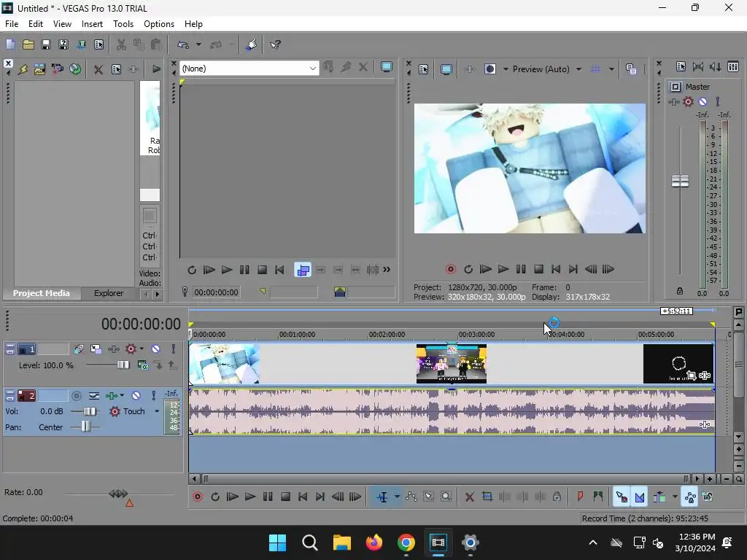747x560 pixels.
Task: Open Event Pan/Crop on the last video clip
Action: coord(692,376)
